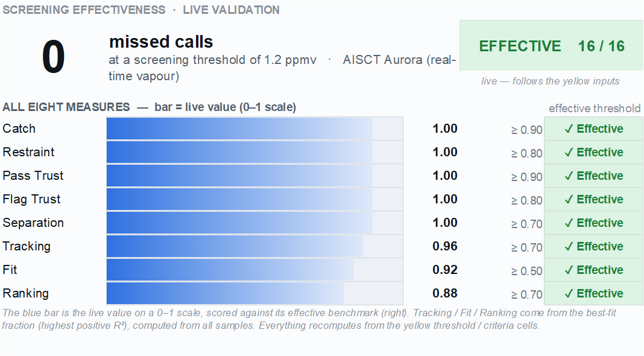The height and width of the screenshot is (356, 644).
Task: Click the Screening Effectiveness title text
Action: [x=84, y=10]
